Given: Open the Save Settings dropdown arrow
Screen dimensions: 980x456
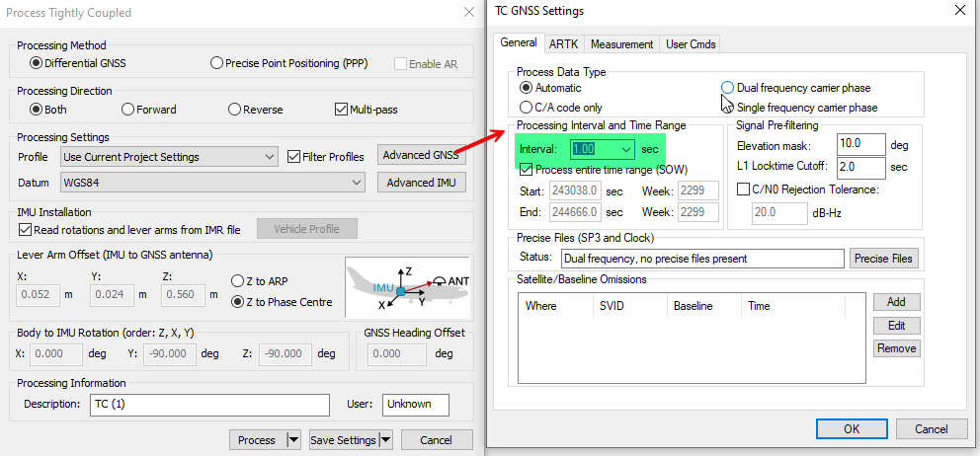Looking at the screenshot, I should coord(386,440).
